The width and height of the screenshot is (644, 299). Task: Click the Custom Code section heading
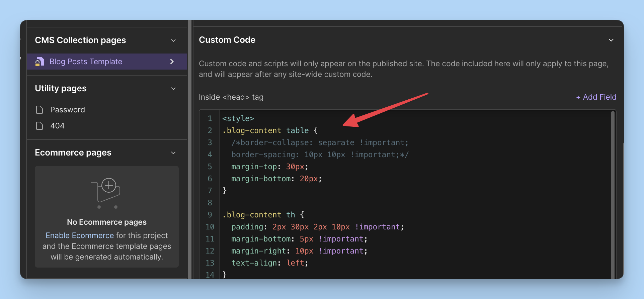pyautogui.click(x=227, y=40)
